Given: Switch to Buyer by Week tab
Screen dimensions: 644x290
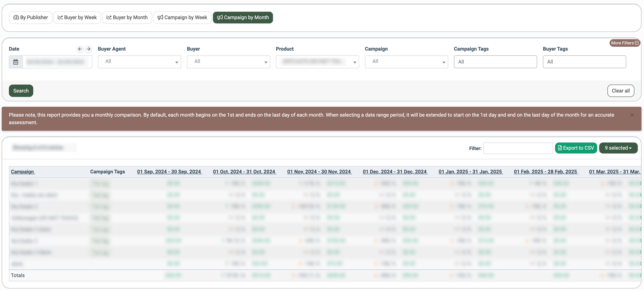Looking at the screenshot, I should click(77, 18).
